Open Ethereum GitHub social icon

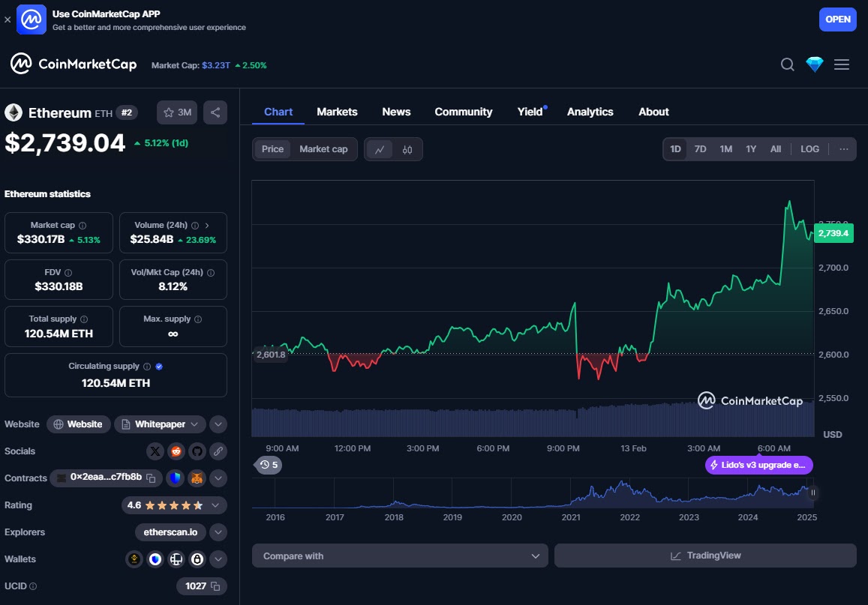tap(197, 451)
